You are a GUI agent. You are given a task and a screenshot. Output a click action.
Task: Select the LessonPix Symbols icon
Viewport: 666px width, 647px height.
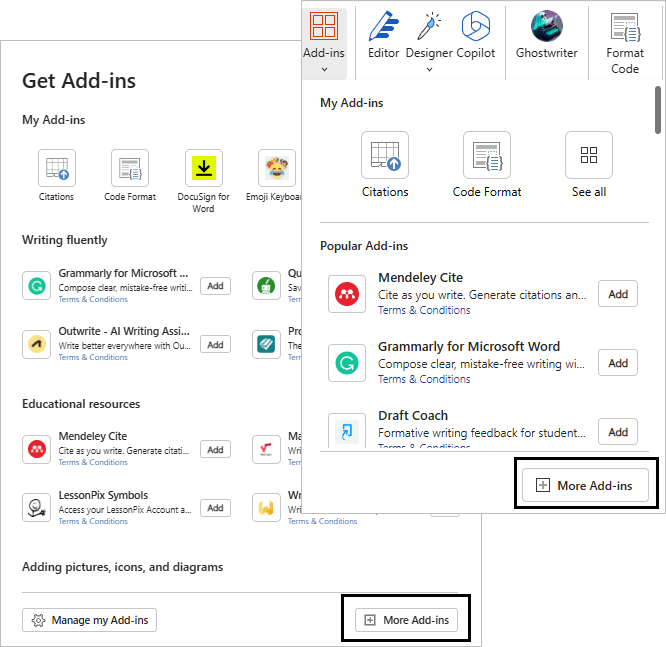click(37, 507)
